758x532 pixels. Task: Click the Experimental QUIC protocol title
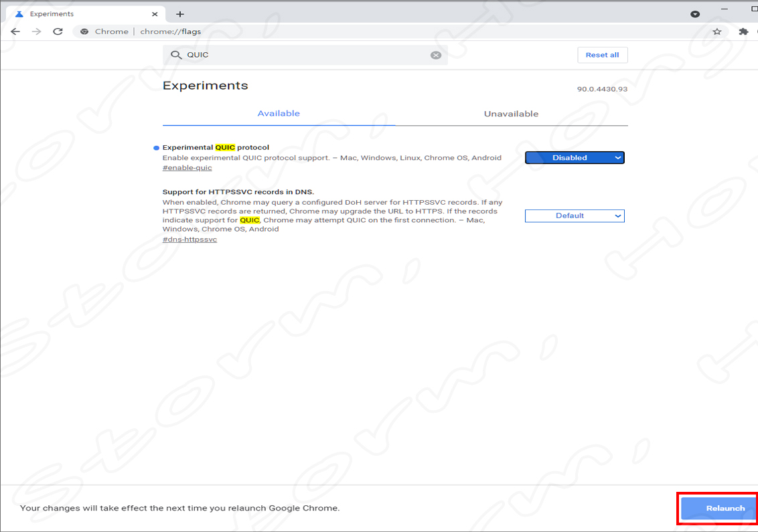pos(216,147)
